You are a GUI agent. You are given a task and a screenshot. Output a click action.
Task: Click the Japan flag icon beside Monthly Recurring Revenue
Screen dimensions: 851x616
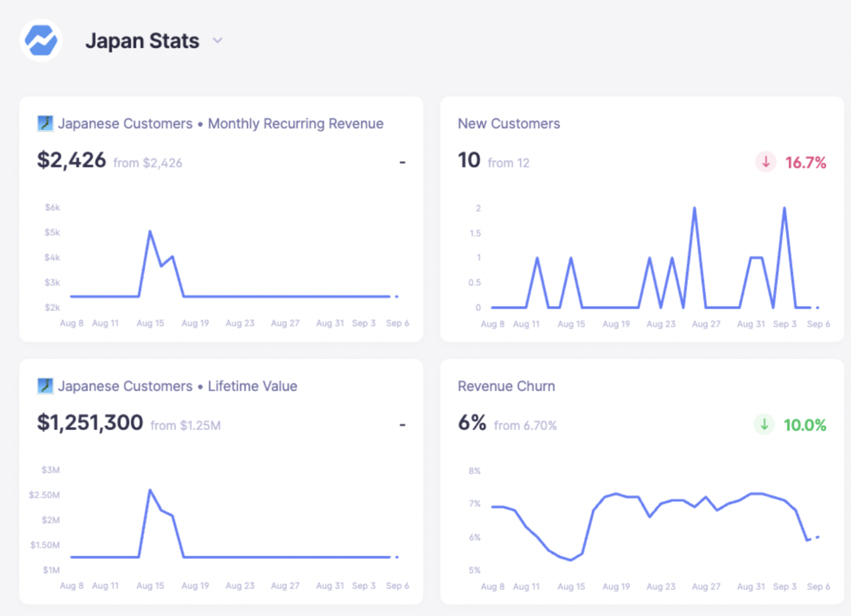[45, 123]
